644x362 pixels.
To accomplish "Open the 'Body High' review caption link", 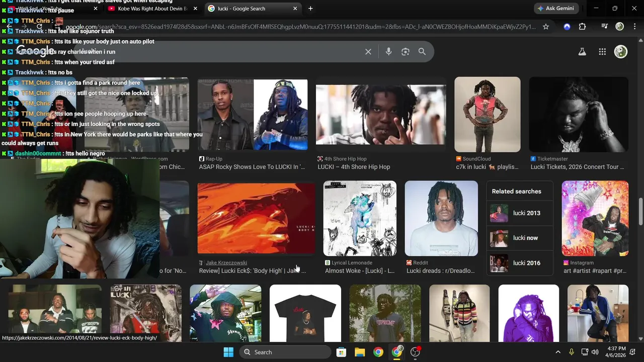I will click(x=252, y=270).
